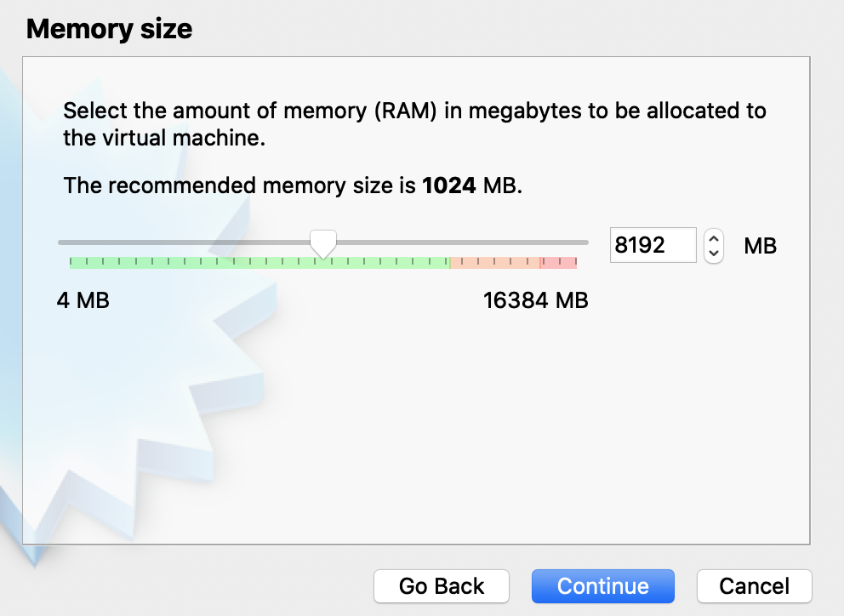Click the MB unit label beside the stepper
The width and height of the screenshot is (844, 616).
tap(760, 247)
